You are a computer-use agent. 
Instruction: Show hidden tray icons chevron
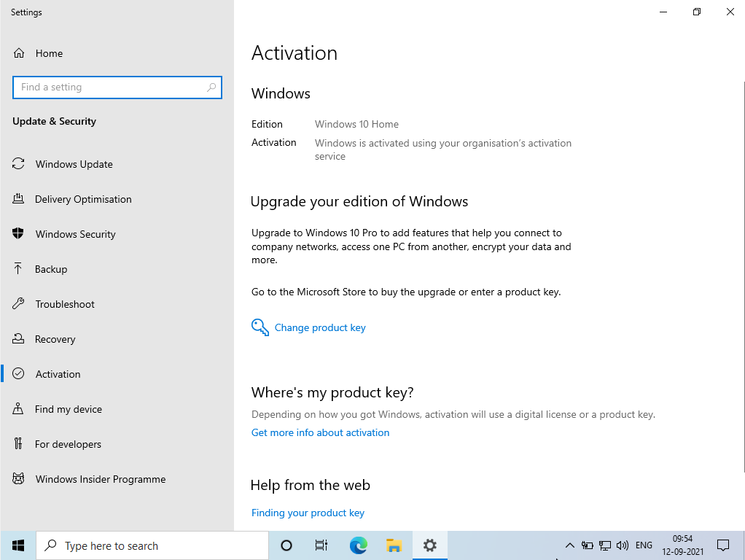(569, 545)
